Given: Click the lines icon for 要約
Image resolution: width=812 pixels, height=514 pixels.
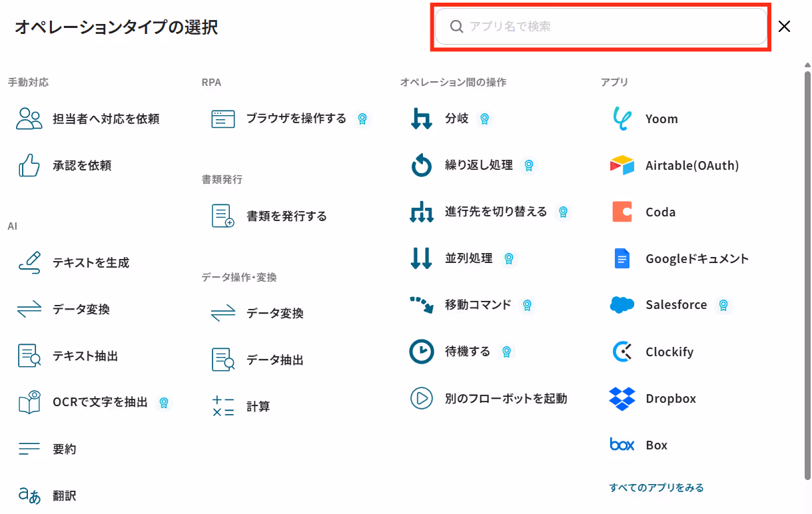Looking at the screenshot, I should (x=29, y=449).
